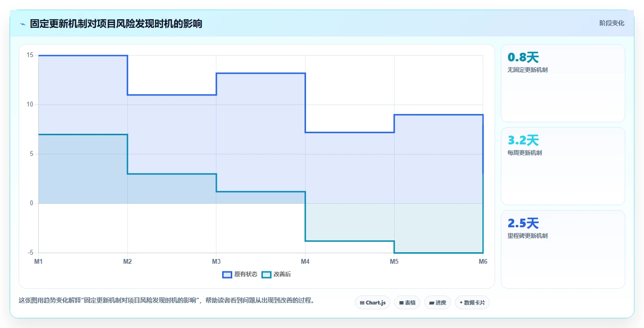
Task: Click the teal 改善后 legend color box
Action: (x=266, y=274)
